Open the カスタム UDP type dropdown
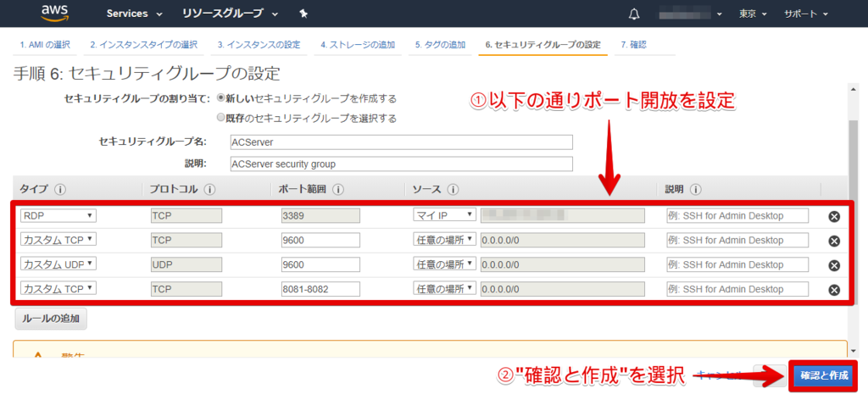868x400 pixels. (x=58, y=264)
